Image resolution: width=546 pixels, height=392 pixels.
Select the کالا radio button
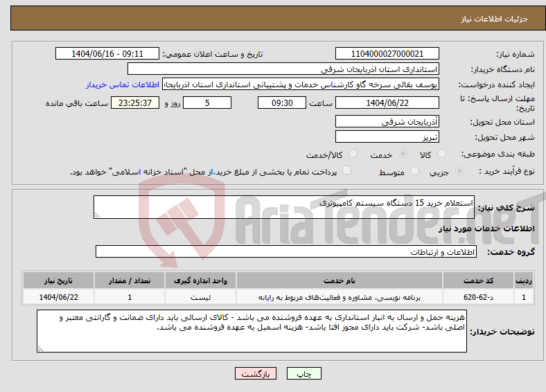point(441,154)
